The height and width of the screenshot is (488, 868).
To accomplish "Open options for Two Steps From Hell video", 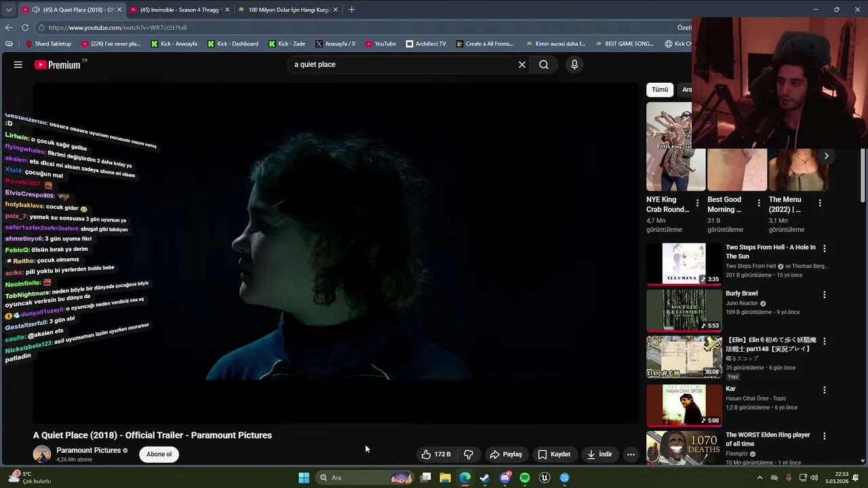I will tap(825, 249).
